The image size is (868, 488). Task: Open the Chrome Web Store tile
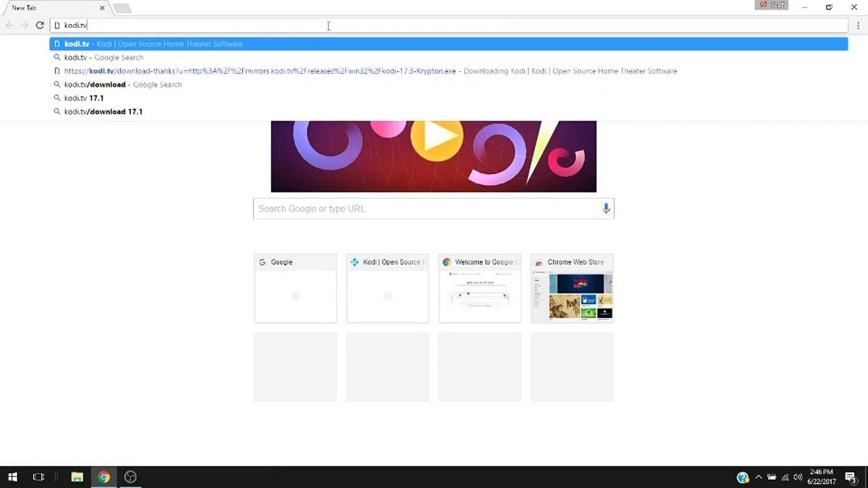coord(572,288)
